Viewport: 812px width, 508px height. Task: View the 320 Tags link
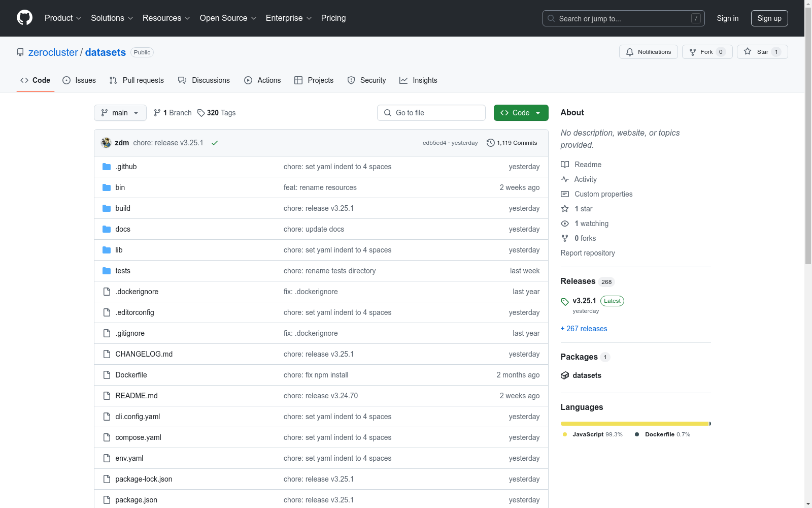pyautogui.click(x=216, y=113)
